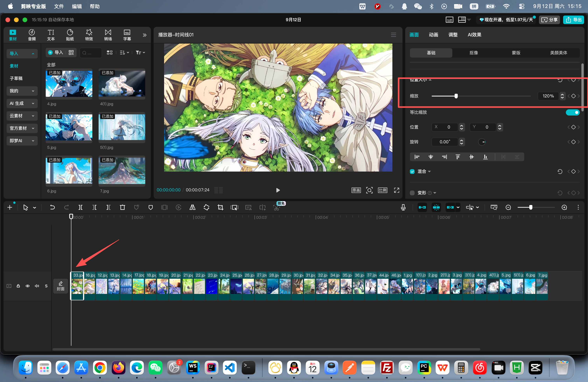Play the preview video
This screenshot has width=588, height=382.
[278, 190]
